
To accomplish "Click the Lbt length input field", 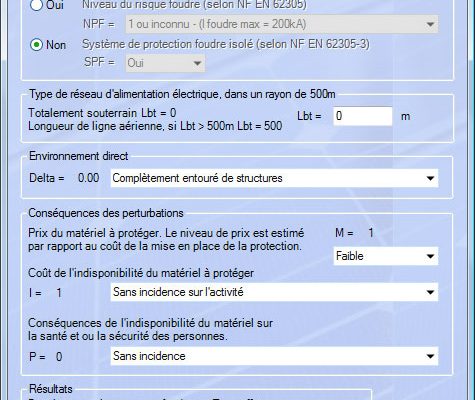I will pyautogui.click(x=363, y=116).
